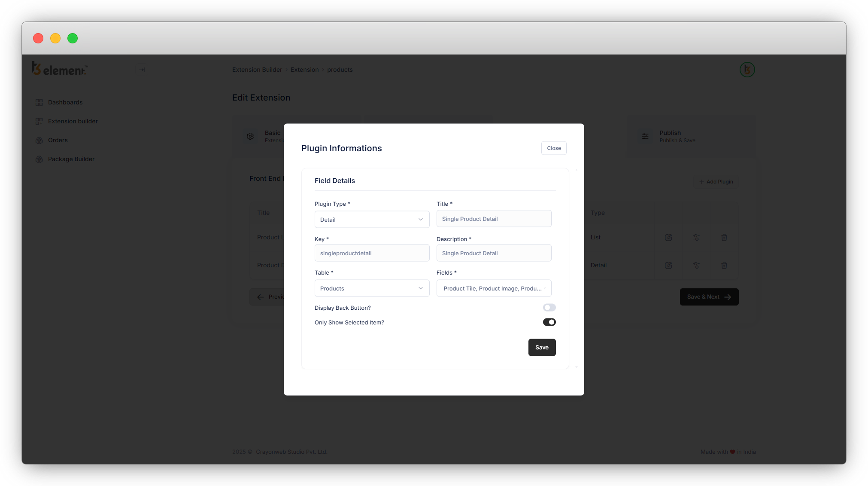Click the Key input field
The width and height of the screenshot is (868, 486).
click(372, 253)
